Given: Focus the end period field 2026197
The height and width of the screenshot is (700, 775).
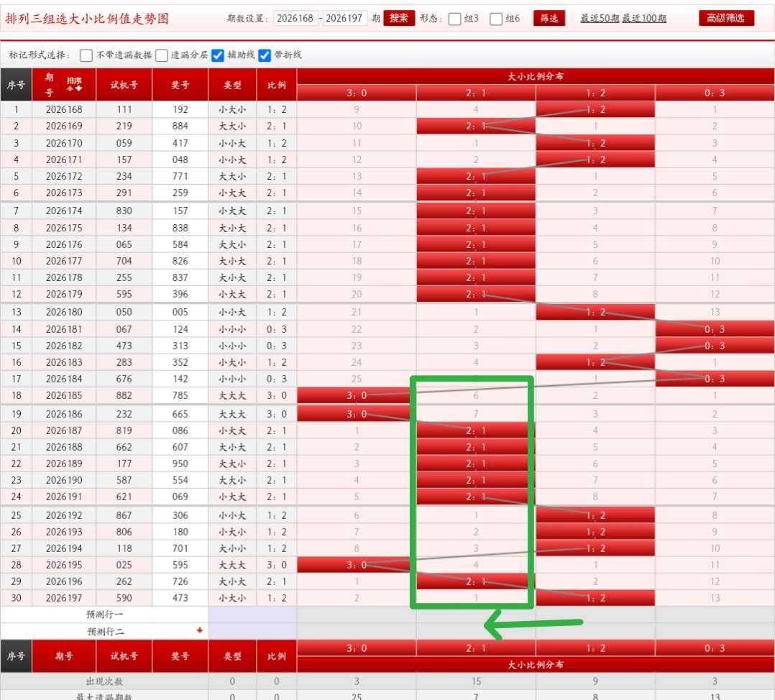Looking at the screenshot, I should point(344,18).
